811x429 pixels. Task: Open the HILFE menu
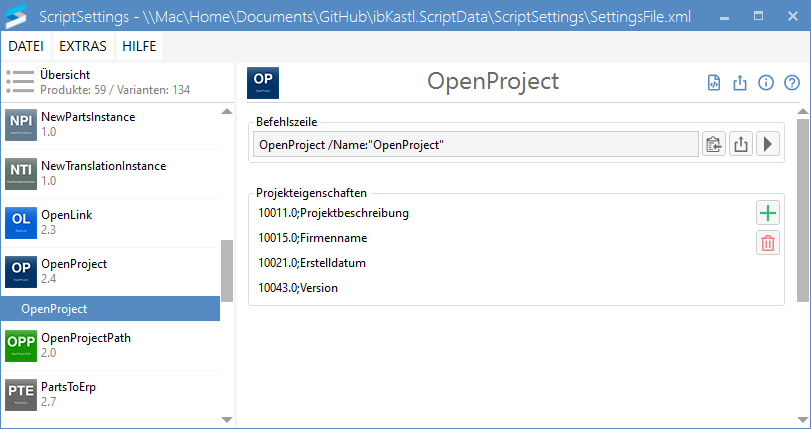tap(139, 47)
